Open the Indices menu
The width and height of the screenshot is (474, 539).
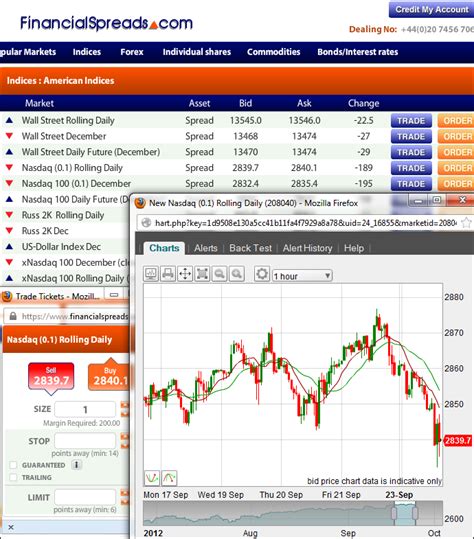[87, 52]
